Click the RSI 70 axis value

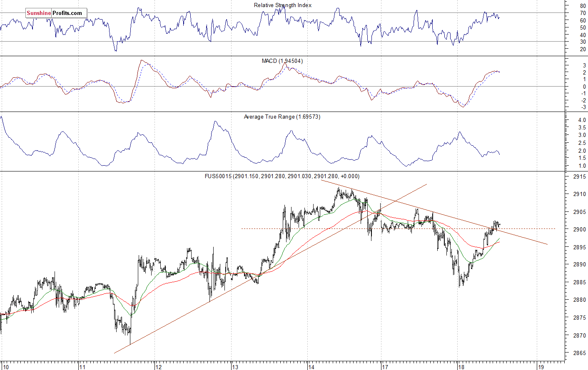[x=582, y=13]
